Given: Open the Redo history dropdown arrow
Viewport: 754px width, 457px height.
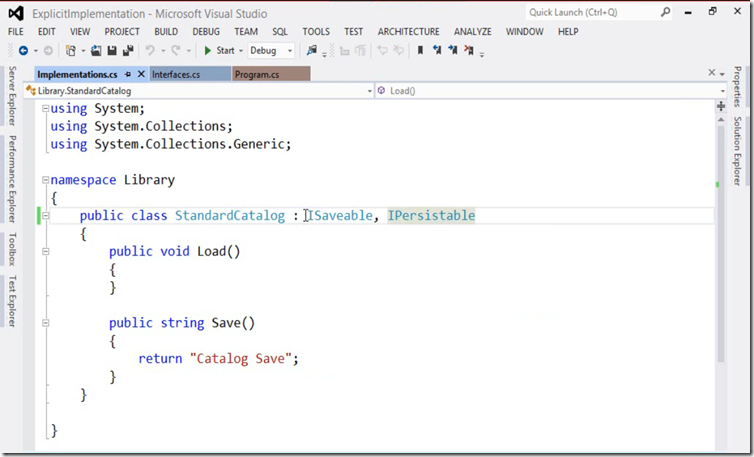Looking at the screenshot, I should pyautogui.click(x=188, y=51).
